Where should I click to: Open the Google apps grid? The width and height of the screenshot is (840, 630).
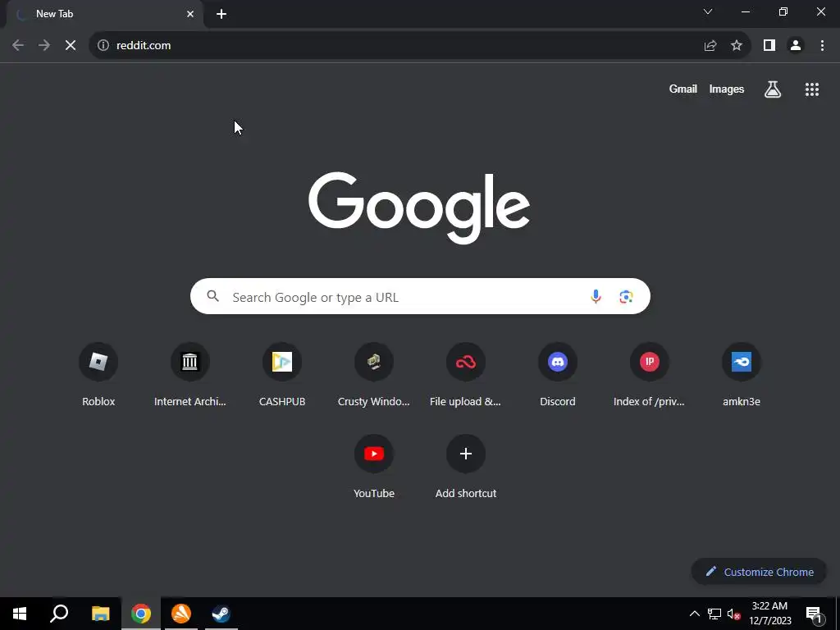click(x=812, y=89)
